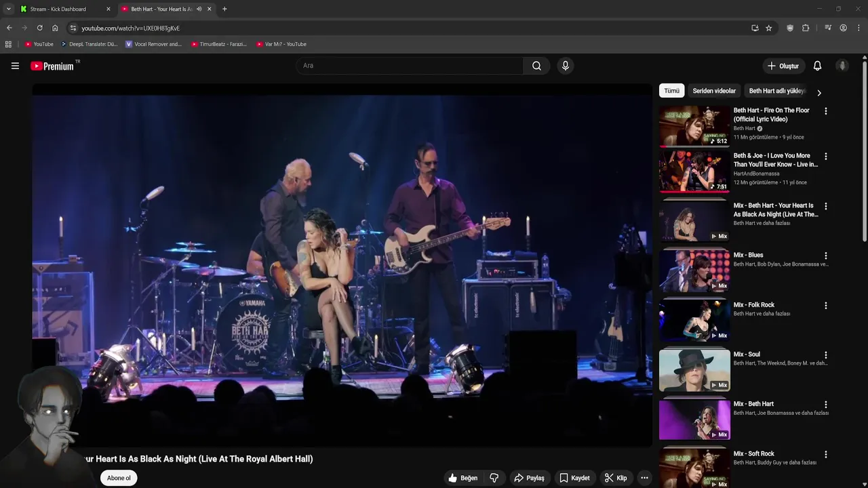Click the main video player

click(342, 266)
